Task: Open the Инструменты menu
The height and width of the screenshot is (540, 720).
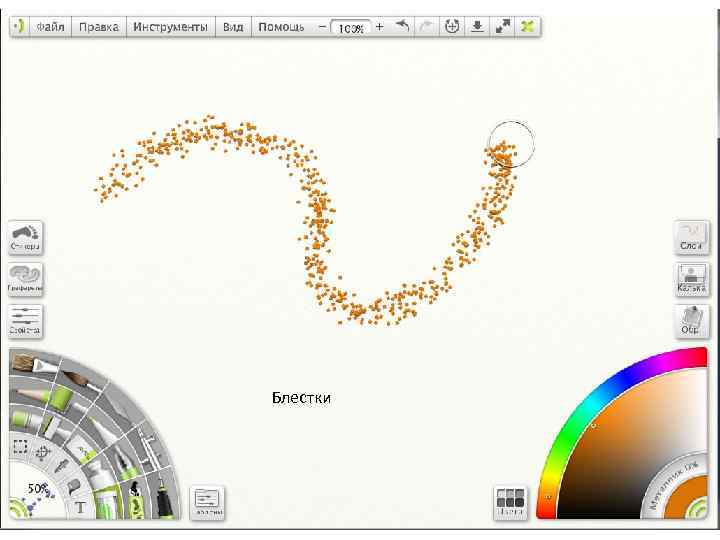Action: [x=170, y=27]
